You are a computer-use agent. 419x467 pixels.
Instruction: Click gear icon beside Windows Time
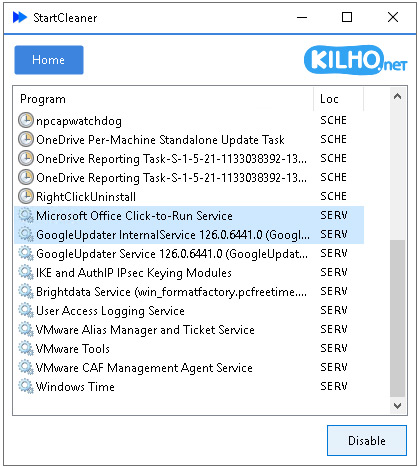(26, 386)
